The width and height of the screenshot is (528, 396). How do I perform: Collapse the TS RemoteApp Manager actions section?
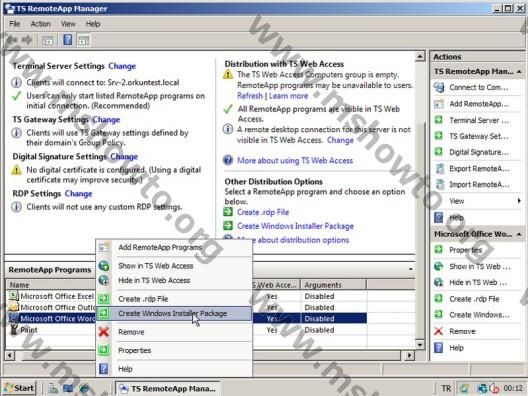(519, 72)
